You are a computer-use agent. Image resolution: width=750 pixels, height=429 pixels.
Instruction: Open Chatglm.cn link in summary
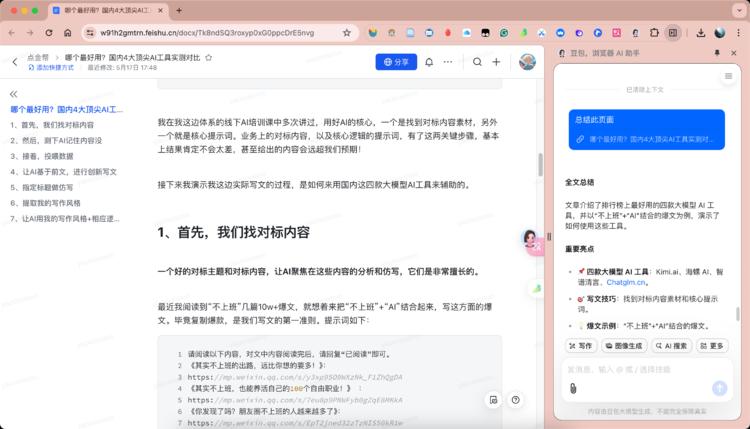pos(626,282)
